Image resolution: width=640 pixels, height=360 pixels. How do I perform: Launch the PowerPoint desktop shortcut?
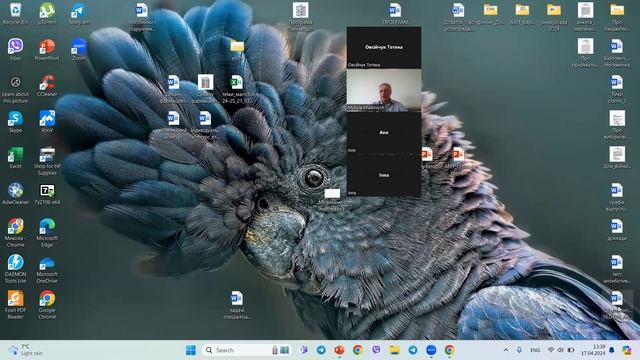click(47, 49)
